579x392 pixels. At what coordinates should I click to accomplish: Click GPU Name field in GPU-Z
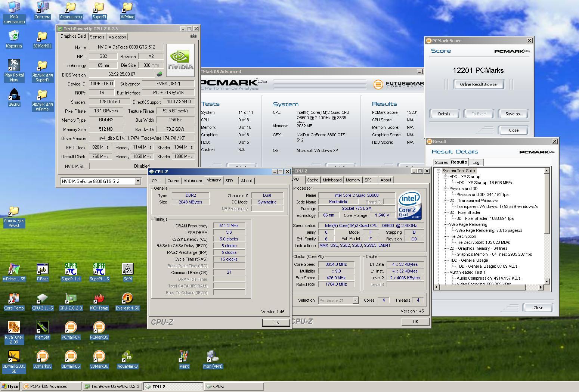tap(126, 47)
